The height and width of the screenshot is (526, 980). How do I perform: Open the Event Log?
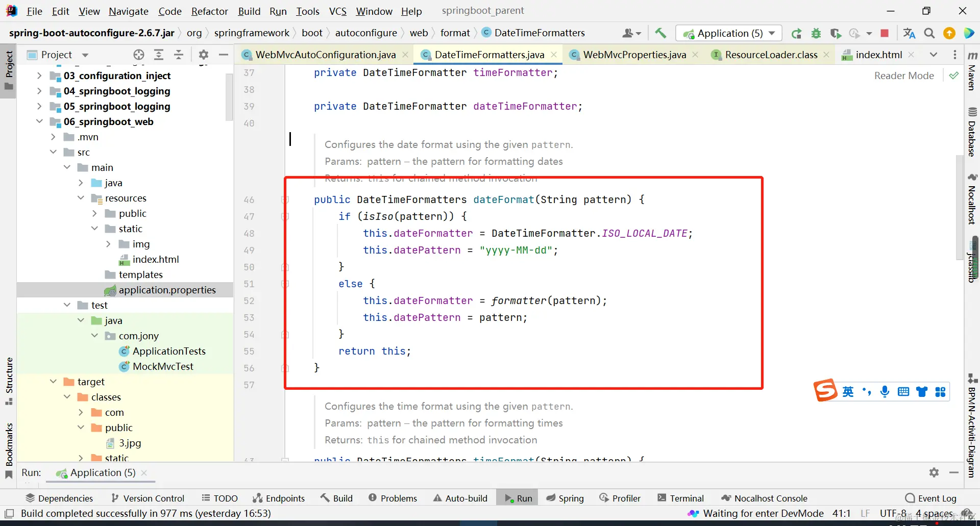pyautogui.click(x=931, y=498)
